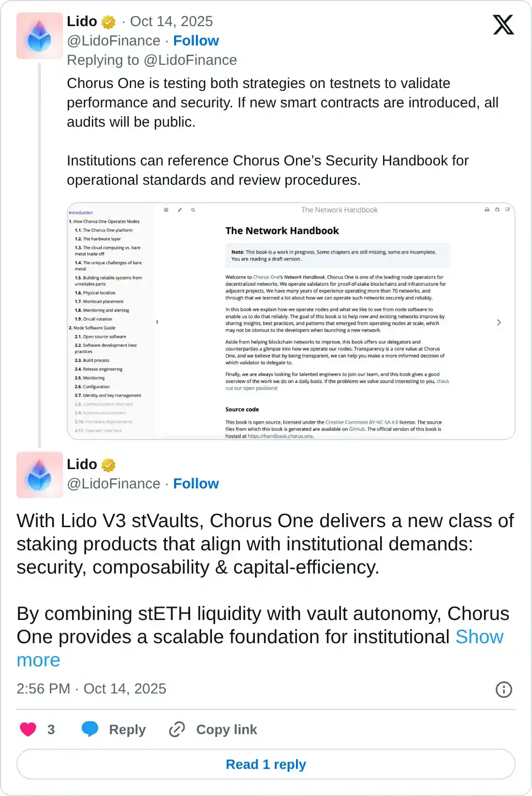Expand tweet text with Show more

click(479, 637)
